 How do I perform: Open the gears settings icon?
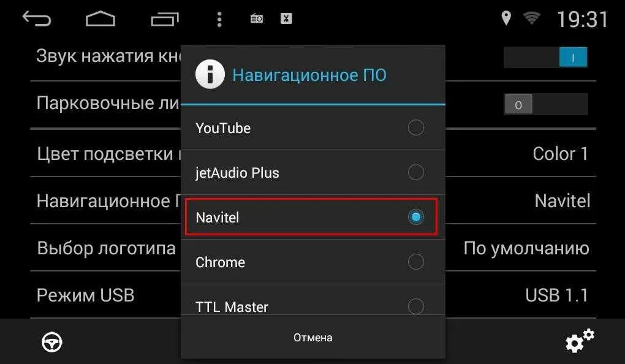pyautogui.click(x=580, y=341)
